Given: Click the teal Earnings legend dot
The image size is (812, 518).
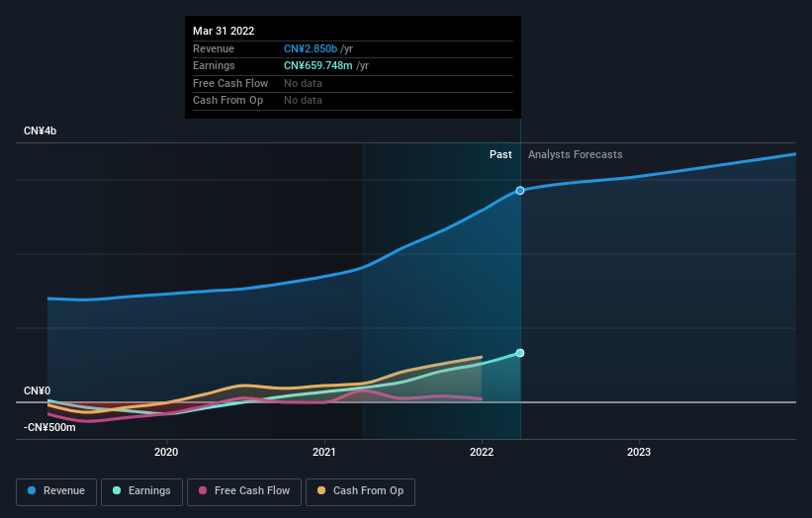Looking at the screenshot, I should (117, 490).
